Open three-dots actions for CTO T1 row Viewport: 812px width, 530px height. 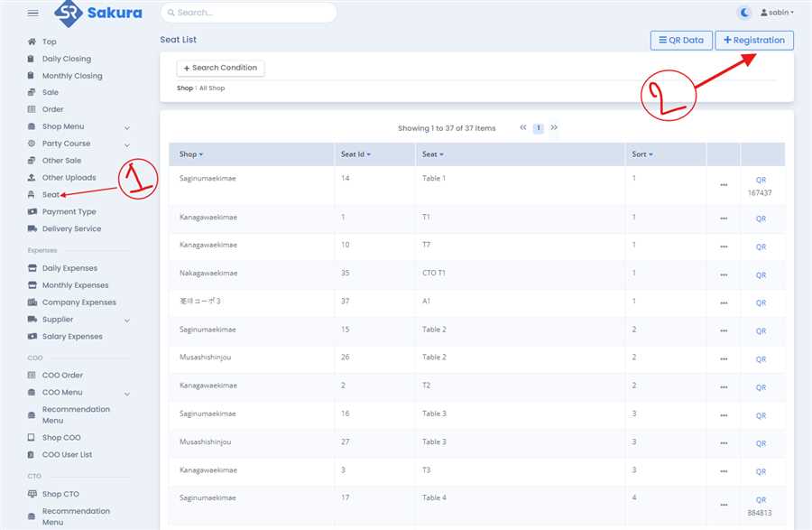(x=724, y=274)
